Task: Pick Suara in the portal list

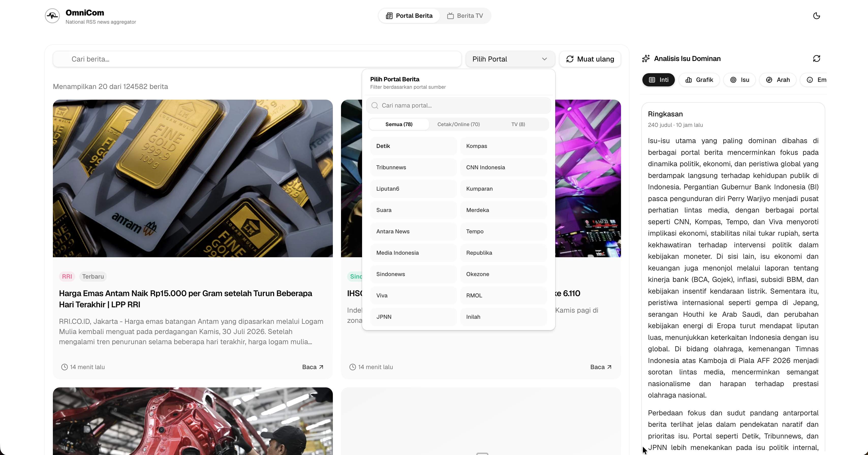Action: (x=413, y=210)
